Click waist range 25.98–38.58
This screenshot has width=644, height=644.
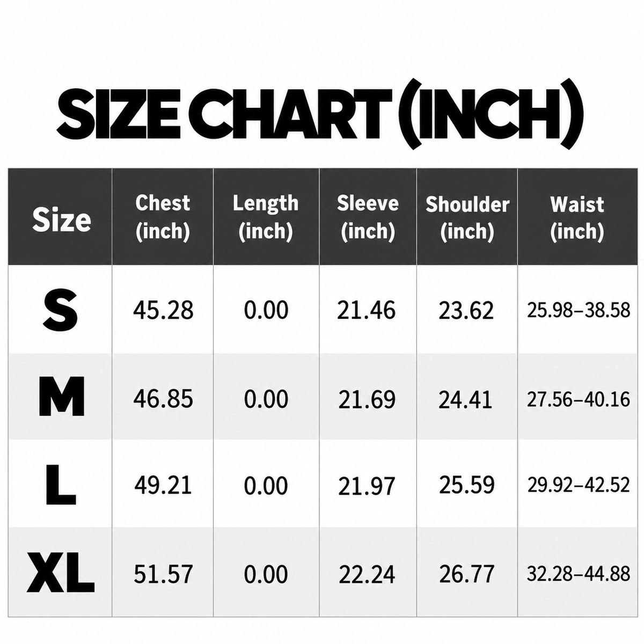pos(579,310)
